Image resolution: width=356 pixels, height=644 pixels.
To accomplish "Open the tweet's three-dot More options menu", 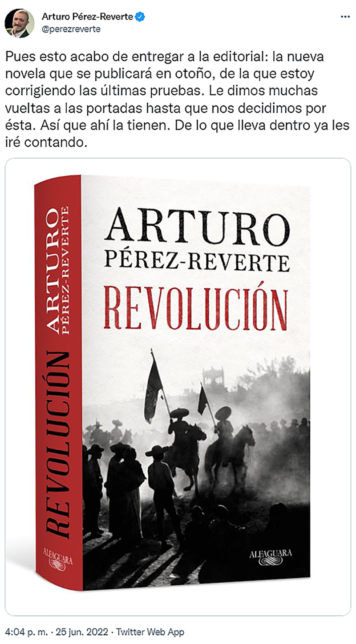I will pyautogui.click(x=344, y=17).
